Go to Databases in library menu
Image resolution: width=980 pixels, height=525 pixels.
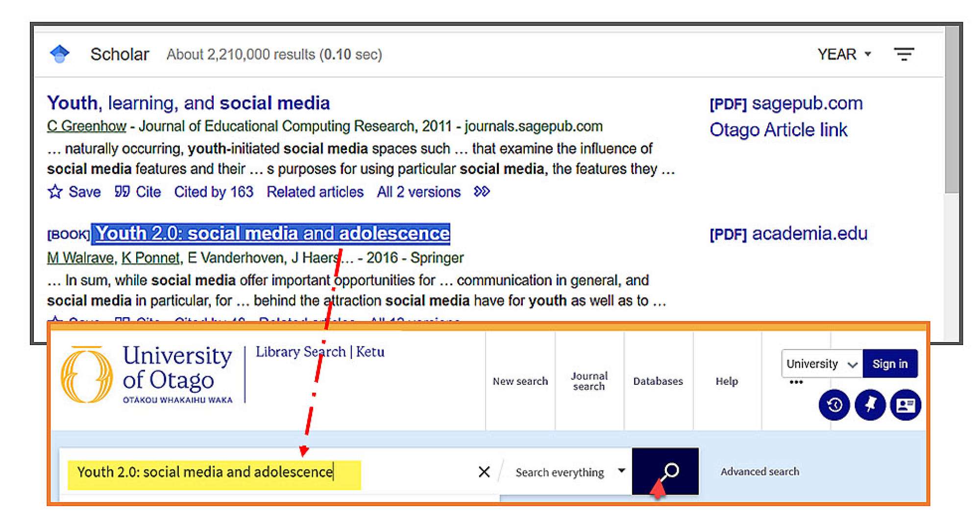click(658, 381)
